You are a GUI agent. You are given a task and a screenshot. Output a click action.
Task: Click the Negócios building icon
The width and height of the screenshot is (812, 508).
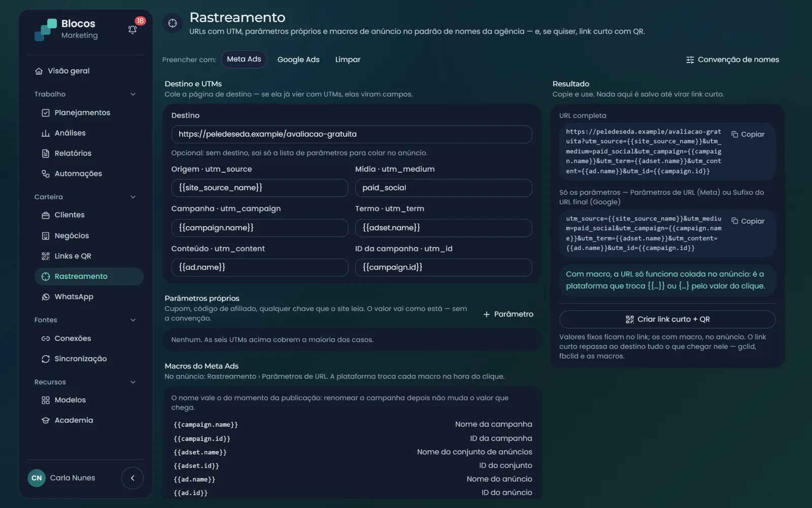[46, 236]
